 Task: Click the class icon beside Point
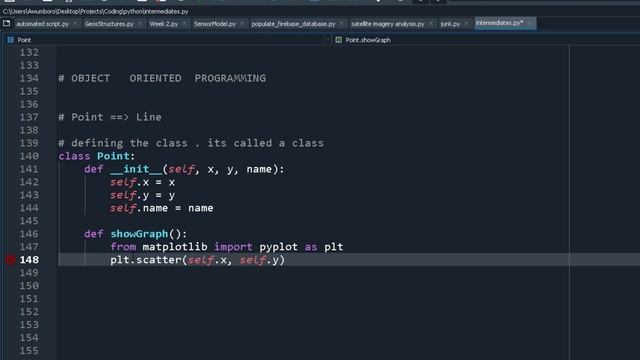coord(11,40)
